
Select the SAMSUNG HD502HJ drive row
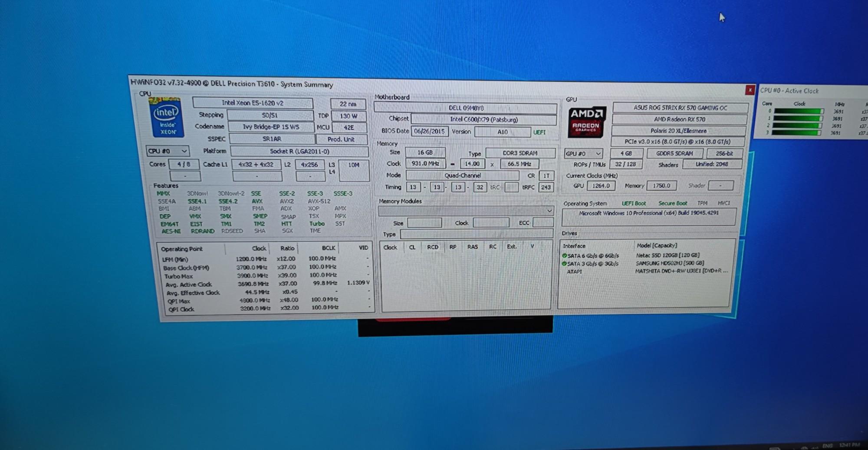pos(646,263)
